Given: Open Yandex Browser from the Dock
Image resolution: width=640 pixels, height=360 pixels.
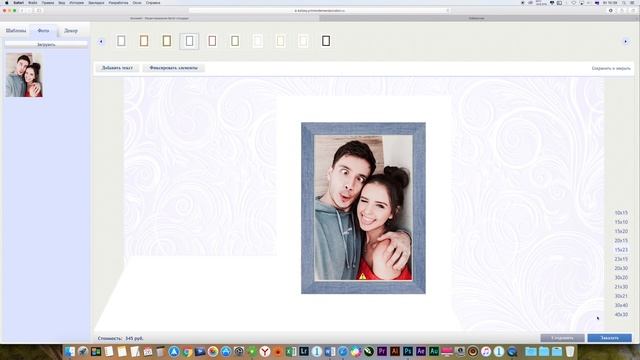Looking at the screenshot, I should tap(265, 351).
